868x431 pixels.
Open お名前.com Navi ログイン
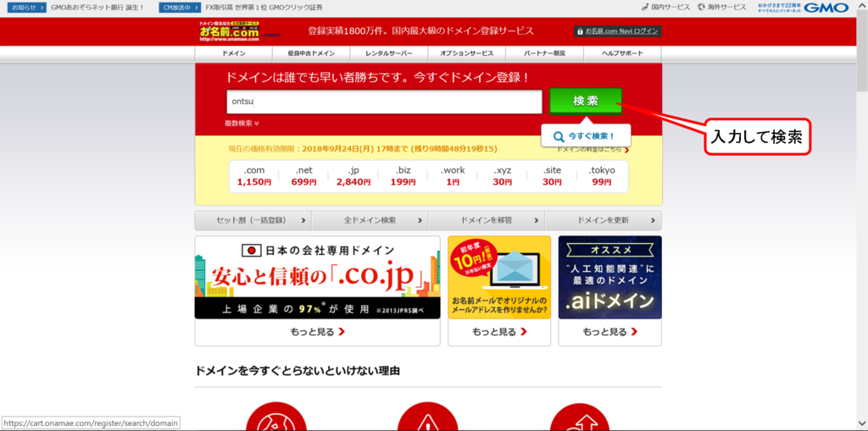coord(618,31)
